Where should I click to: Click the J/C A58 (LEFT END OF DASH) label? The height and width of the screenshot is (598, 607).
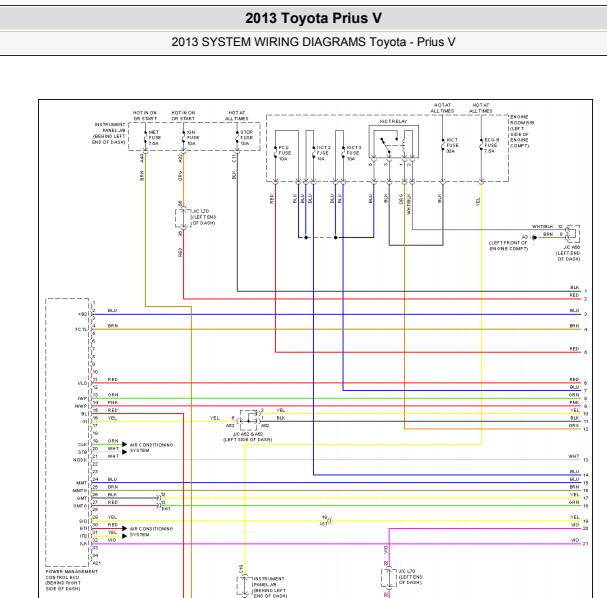tap(568, 253)
